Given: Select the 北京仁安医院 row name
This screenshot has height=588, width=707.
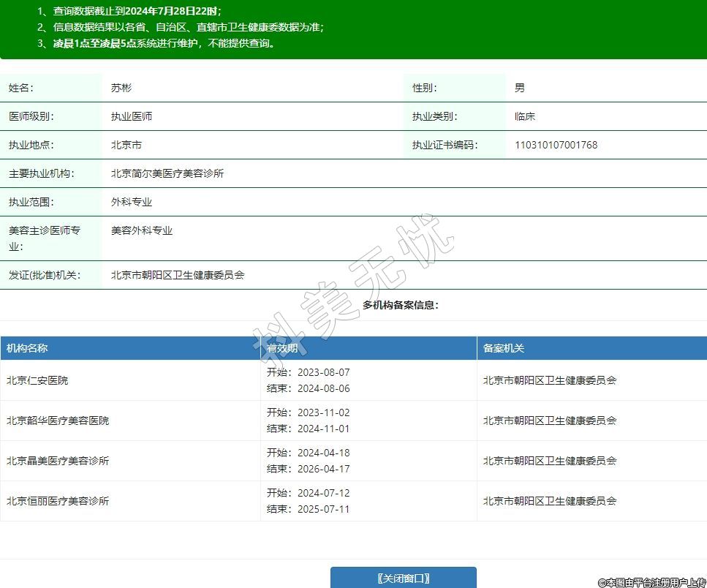Looking at the screenshot, I should point(37,380).
